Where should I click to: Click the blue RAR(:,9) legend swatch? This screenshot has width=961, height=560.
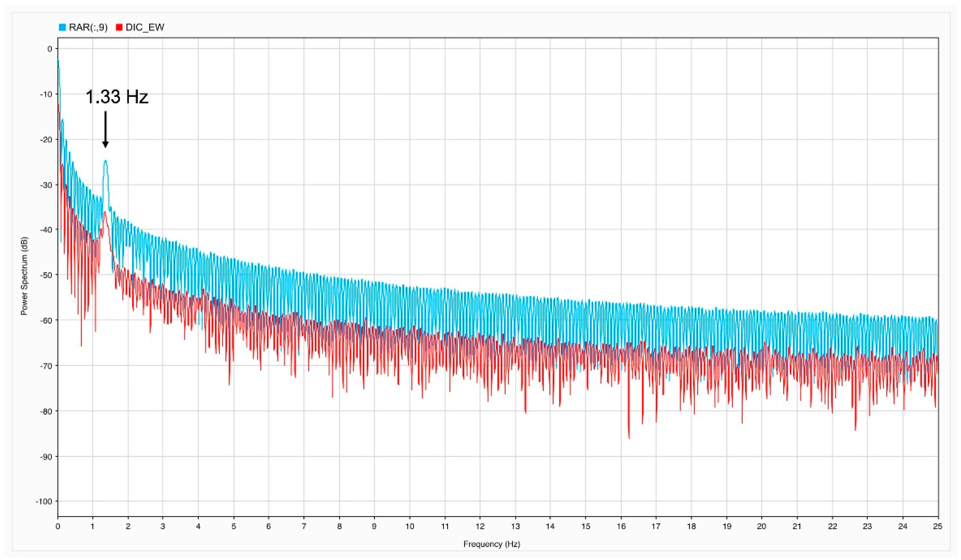coord(62,27)
